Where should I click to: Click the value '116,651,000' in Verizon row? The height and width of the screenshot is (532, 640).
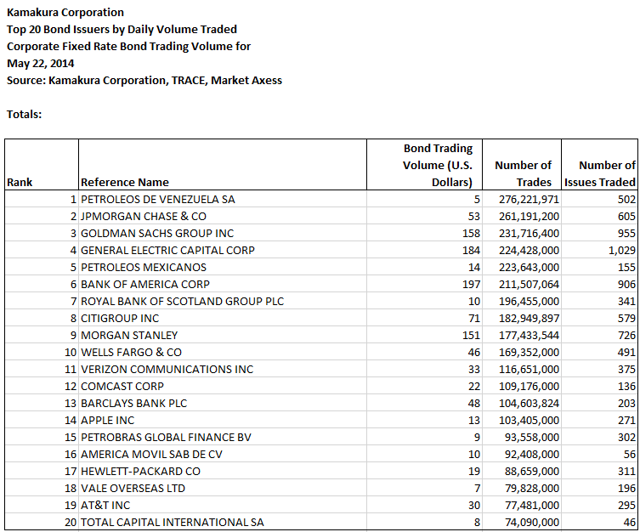point(529,370)
